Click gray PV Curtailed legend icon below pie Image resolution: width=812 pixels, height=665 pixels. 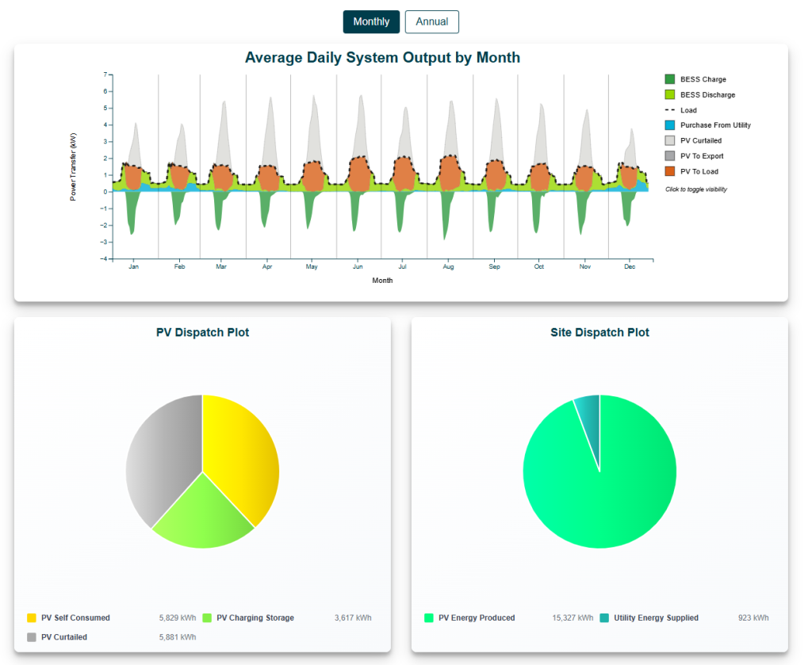pyautogui.click(x=32, y=637)
